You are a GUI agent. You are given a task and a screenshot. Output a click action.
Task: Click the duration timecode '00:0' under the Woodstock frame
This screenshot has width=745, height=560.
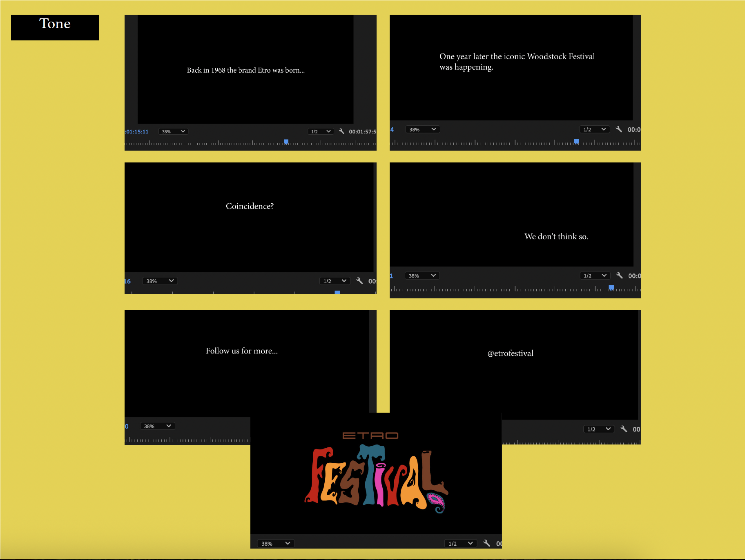(634, 129)
